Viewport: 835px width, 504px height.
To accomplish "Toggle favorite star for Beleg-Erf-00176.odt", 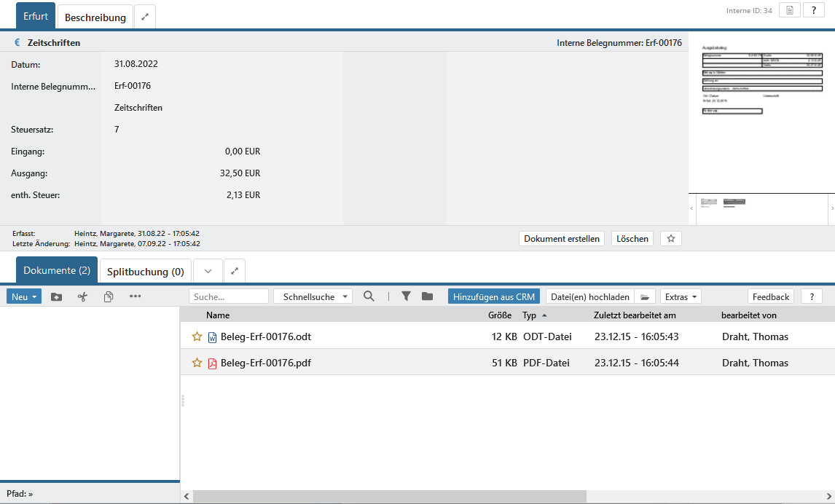I will click(197, 336).
